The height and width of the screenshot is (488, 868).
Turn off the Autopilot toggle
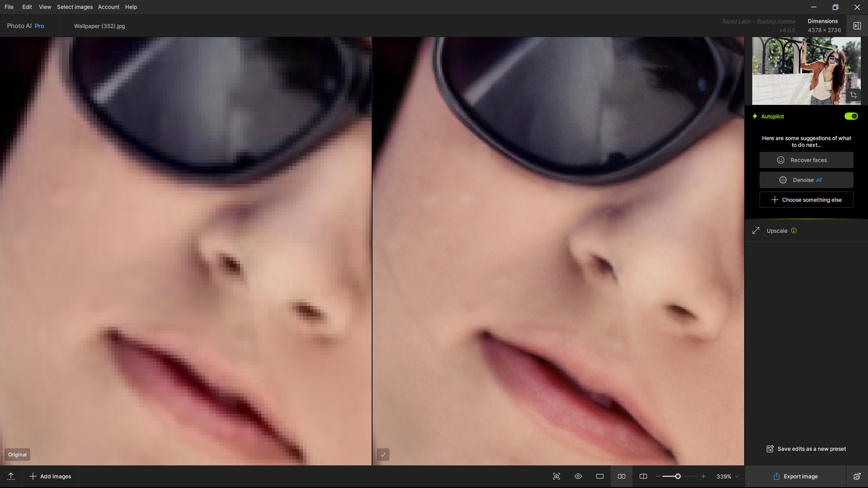(x=851, y=116)
